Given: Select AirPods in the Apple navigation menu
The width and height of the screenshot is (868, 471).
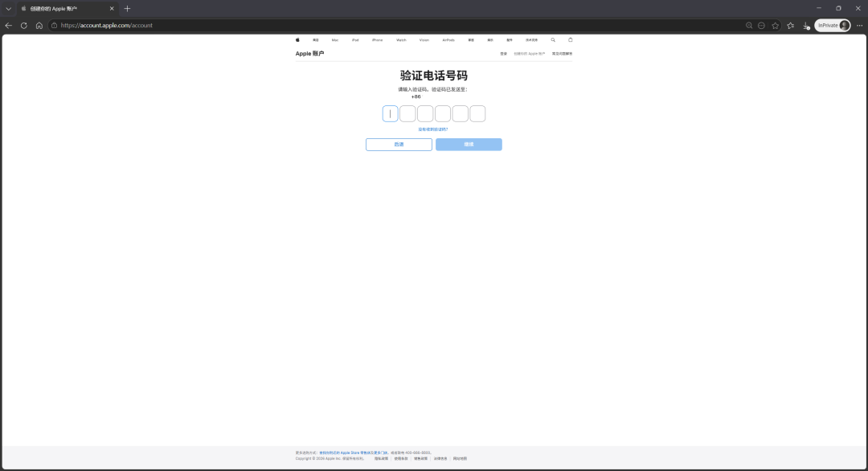Looking at the screenshot, I should pyautogui.click(x=448, y=39).
